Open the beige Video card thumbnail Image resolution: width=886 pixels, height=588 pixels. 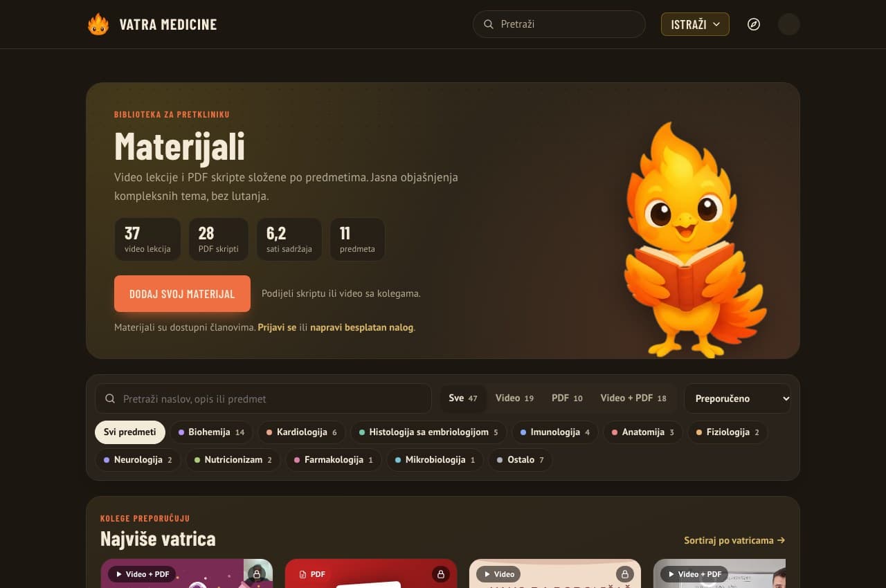coord(555,573)
